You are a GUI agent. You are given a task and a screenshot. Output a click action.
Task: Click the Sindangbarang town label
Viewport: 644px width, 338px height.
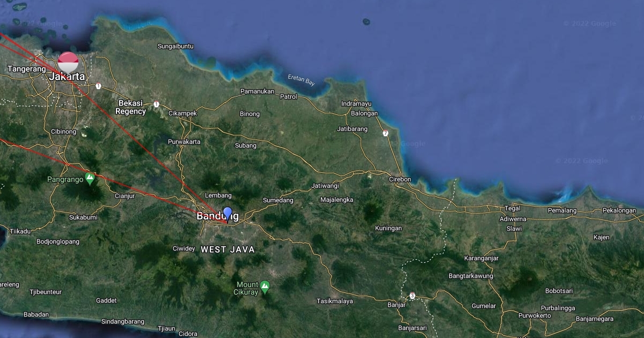click(122, 321)
